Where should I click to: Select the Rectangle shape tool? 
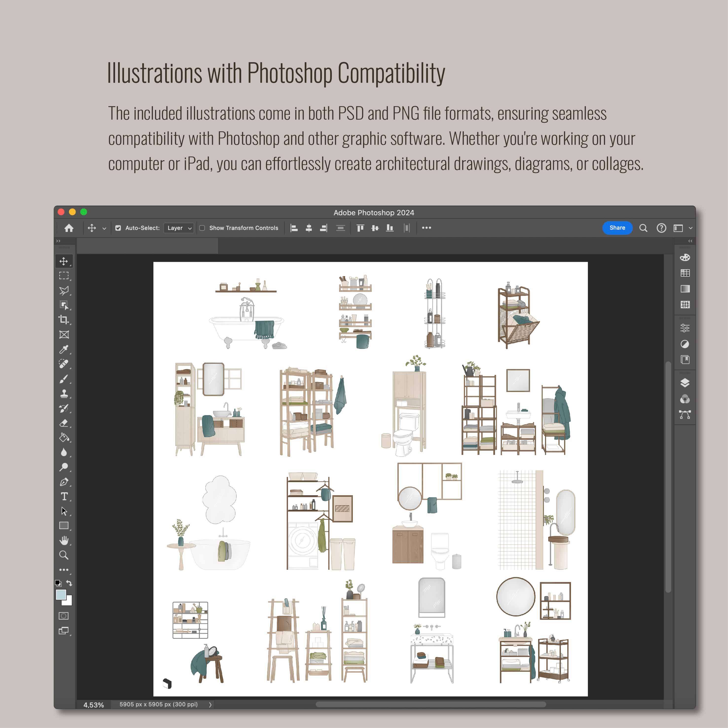64,526
